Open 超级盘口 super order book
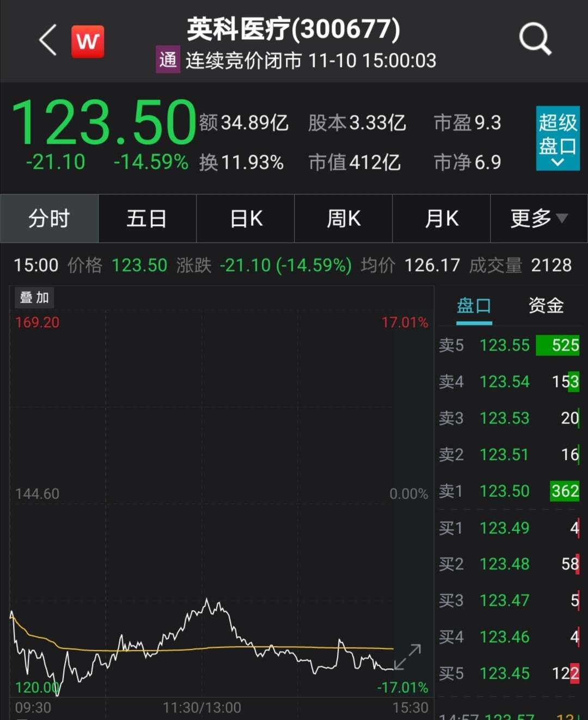 click(x=558, y=139)
